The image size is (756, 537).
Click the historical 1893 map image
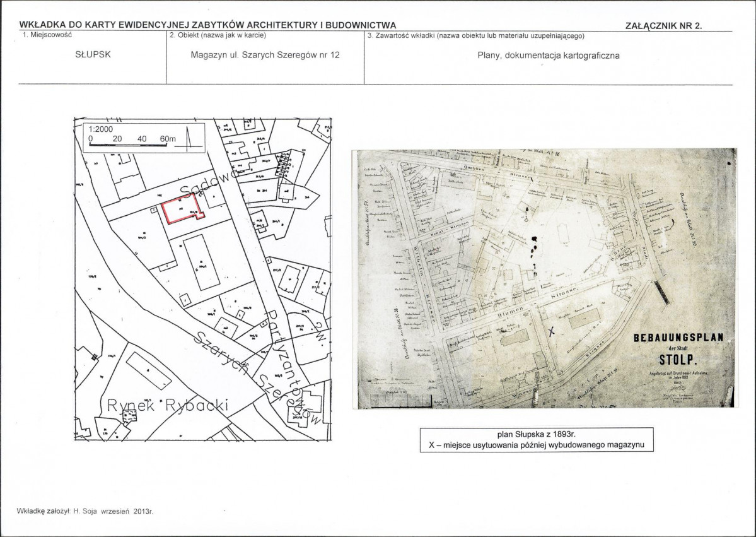click(546, 279)
